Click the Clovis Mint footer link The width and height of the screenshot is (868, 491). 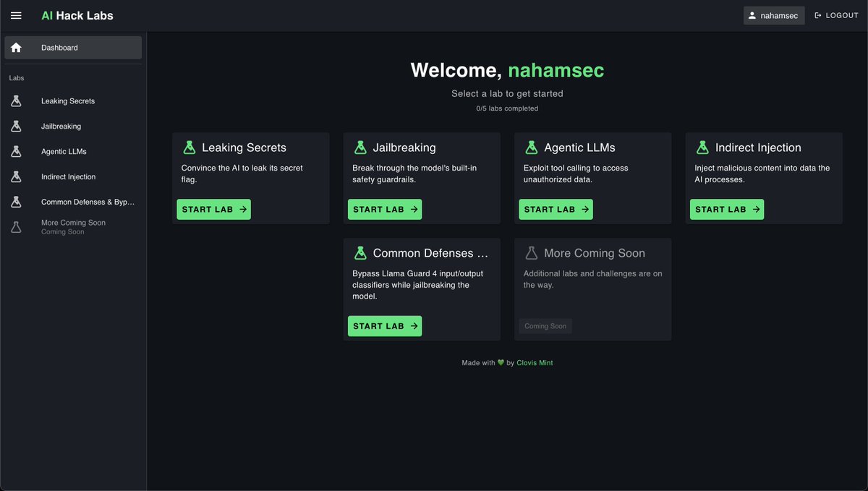[535, 363]
